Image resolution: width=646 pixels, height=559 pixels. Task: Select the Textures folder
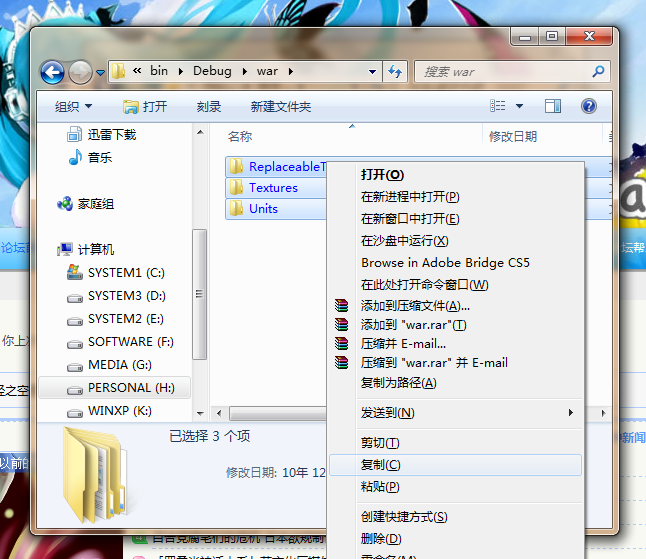tap(276, 188)
